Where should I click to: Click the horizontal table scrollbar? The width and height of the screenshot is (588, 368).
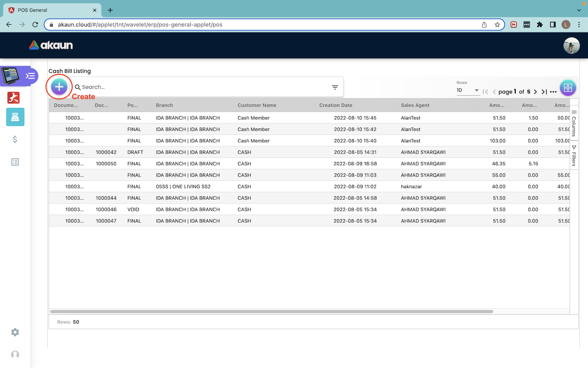pyautogui.click(x=272, y=312)
